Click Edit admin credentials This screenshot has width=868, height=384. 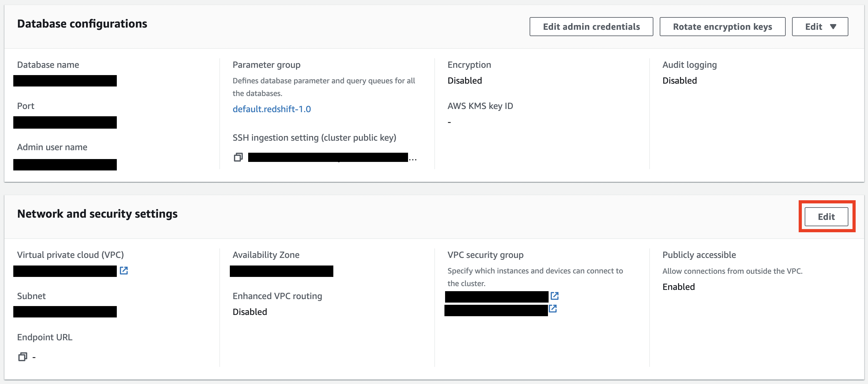(x=591, y=26)
